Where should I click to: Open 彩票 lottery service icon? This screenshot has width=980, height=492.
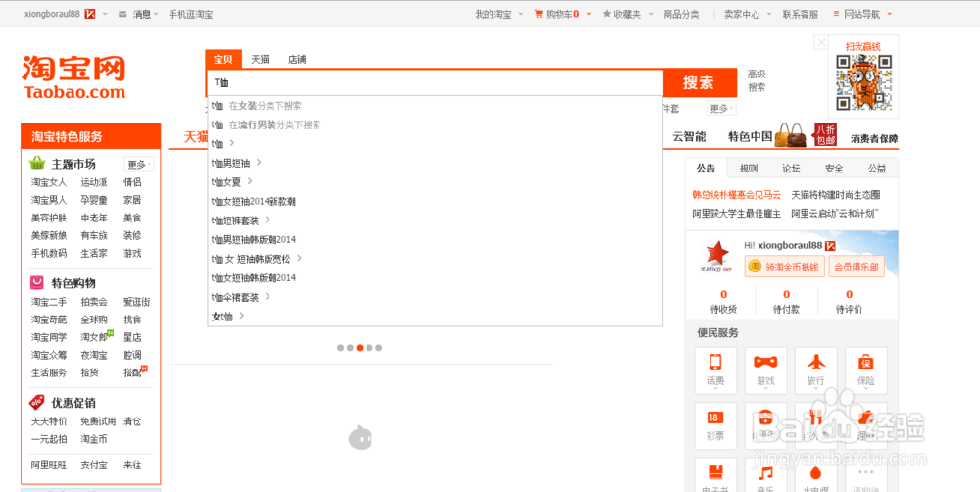(715, 425)
